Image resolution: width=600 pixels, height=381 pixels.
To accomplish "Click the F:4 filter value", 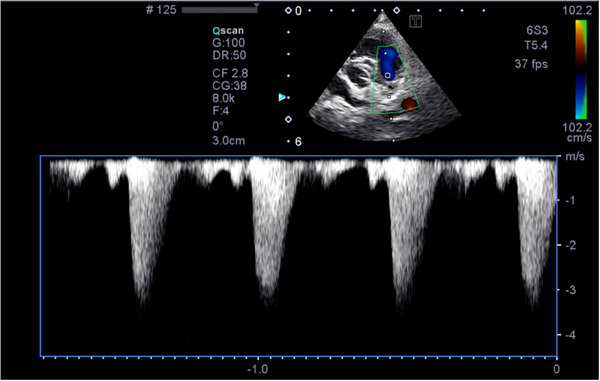I will [221, 111].
